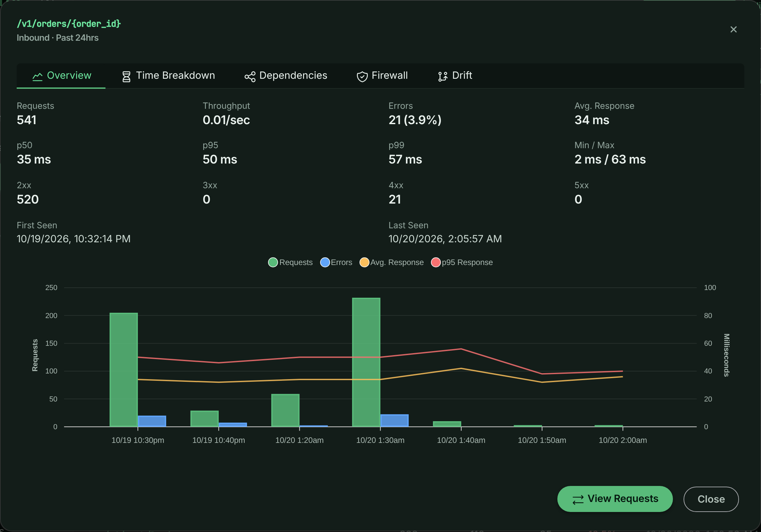Click the View Requests button
Screen dimensions: 761x532
pos(615,499)
